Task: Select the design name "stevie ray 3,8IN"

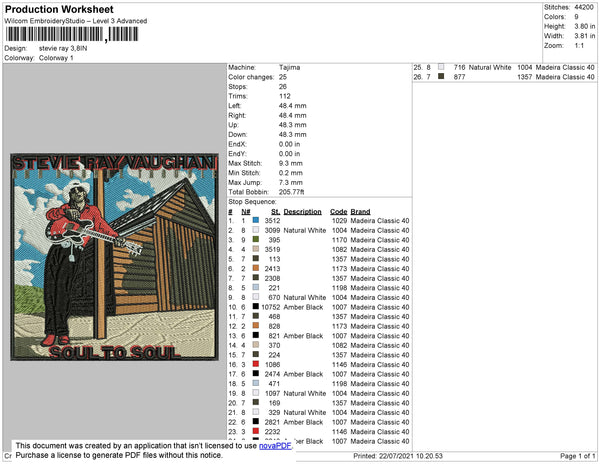Action: coord(63,49)
